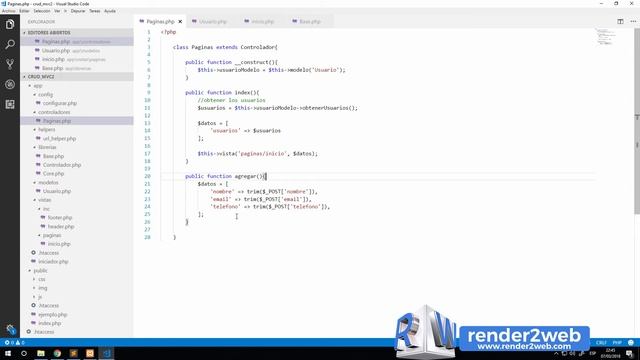Open footer.php in the file tree
The width and height of the screenshot is (640, 360).
pos(77,218)
